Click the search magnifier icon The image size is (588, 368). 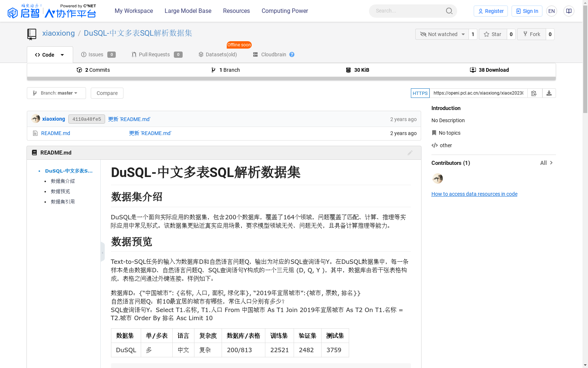[x=449, y=11]
